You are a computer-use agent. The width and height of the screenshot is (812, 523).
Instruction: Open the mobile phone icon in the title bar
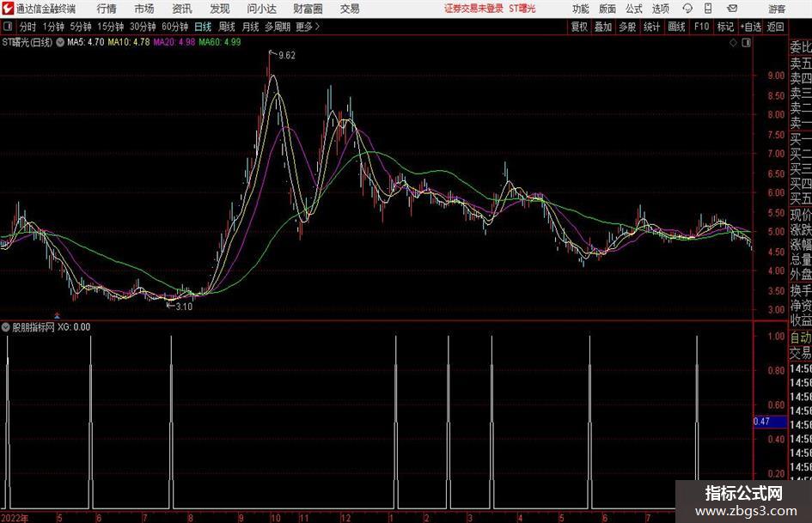coord(708,9)
